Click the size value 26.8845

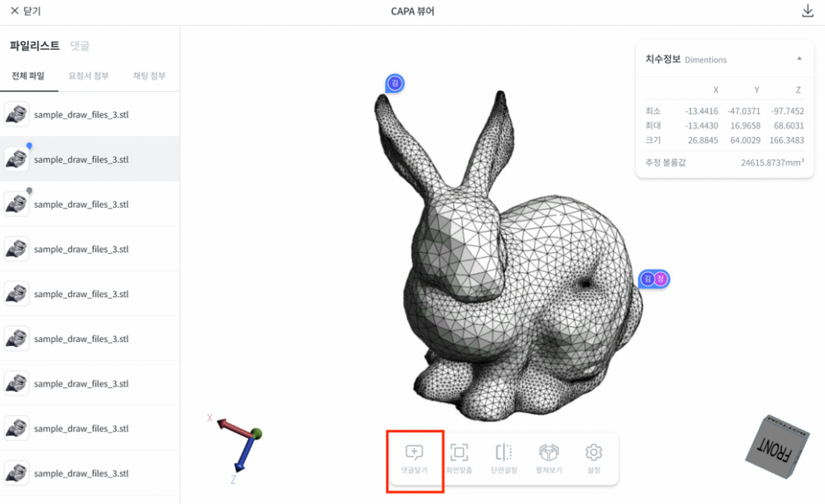pos(703,140)
